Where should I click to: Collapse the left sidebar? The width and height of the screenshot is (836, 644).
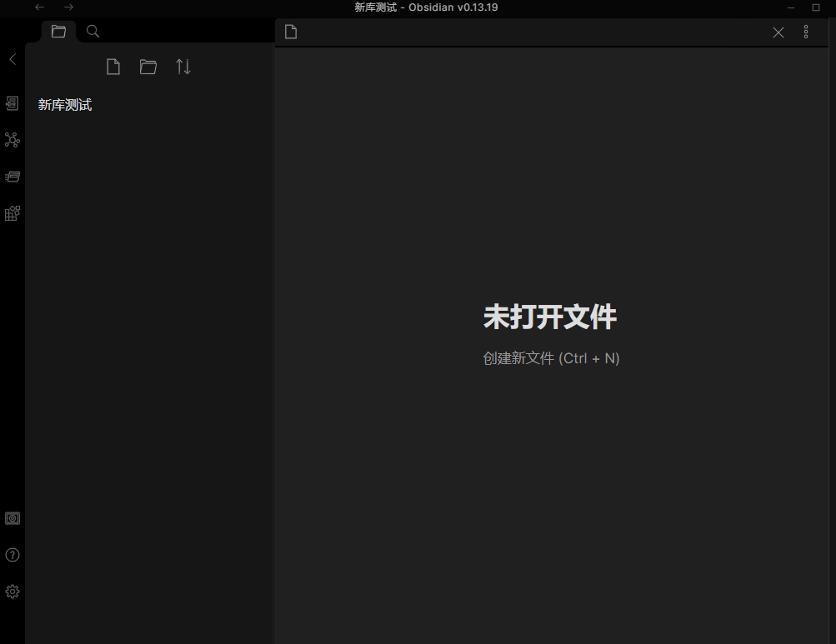(13, 59)
